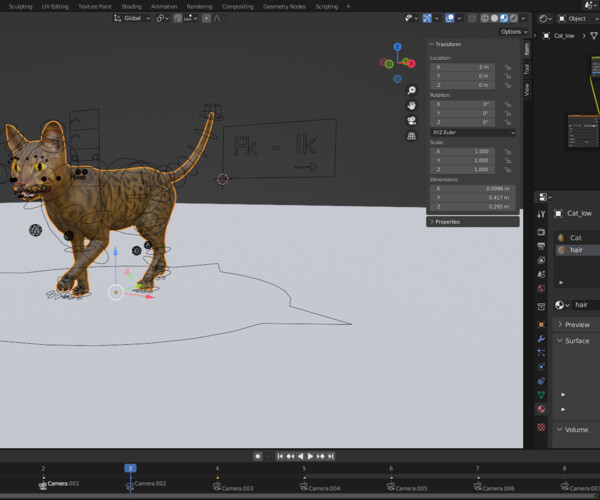Select the Cat material slot
The height and width of the screenshot is (500, 600).
[578, 238]
